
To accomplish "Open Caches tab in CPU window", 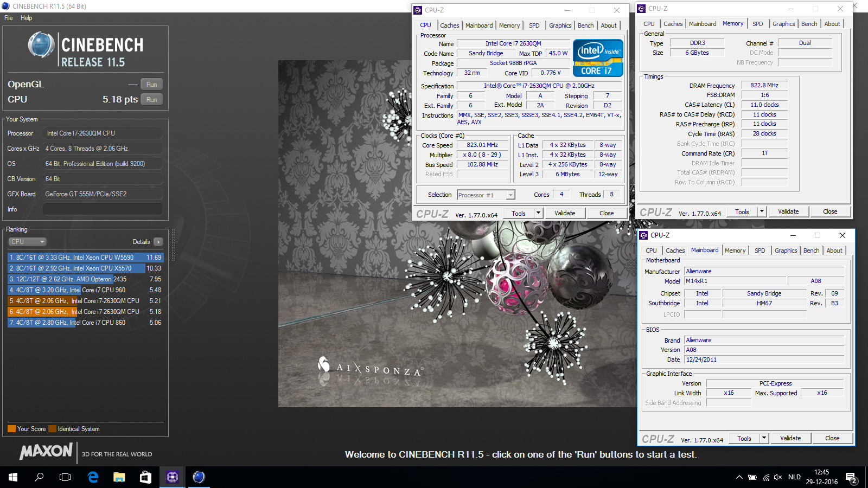I will [x=450, y=25].
